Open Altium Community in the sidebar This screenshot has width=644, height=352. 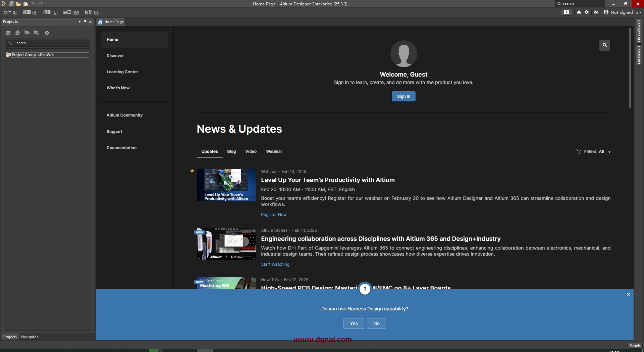coord(135,115)
